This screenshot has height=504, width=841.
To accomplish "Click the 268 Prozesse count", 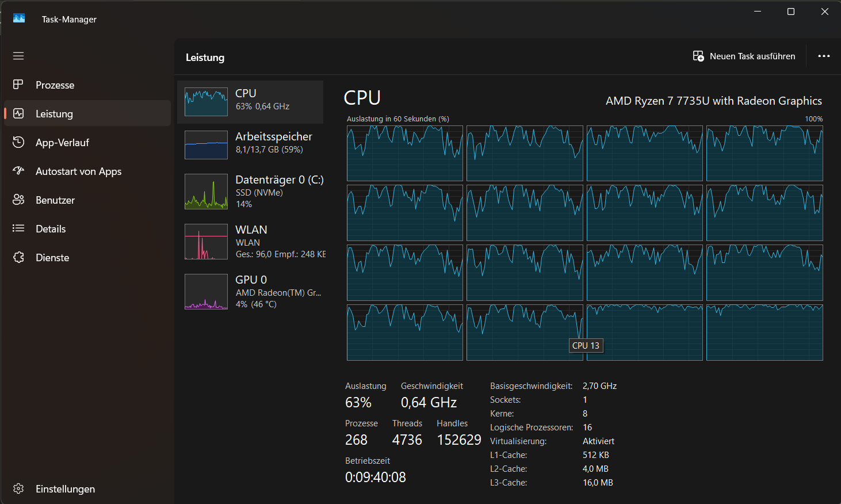I will pyautogui.click(x=356, y=440).
